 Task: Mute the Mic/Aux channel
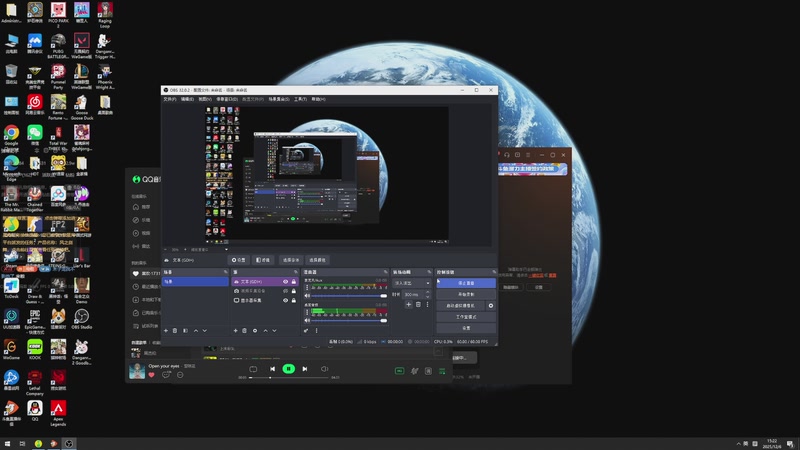pos(307,295)
